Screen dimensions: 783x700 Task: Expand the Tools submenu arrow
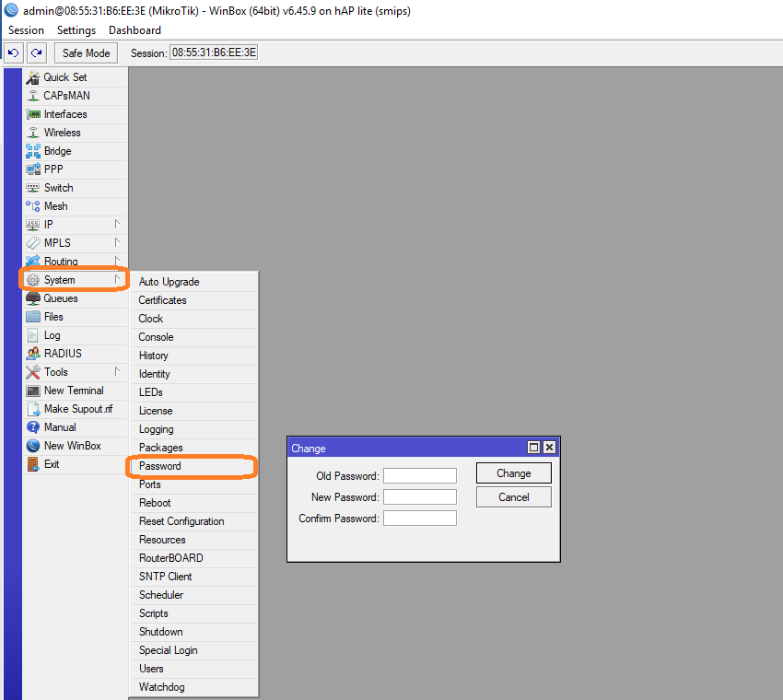pos(117,371)
